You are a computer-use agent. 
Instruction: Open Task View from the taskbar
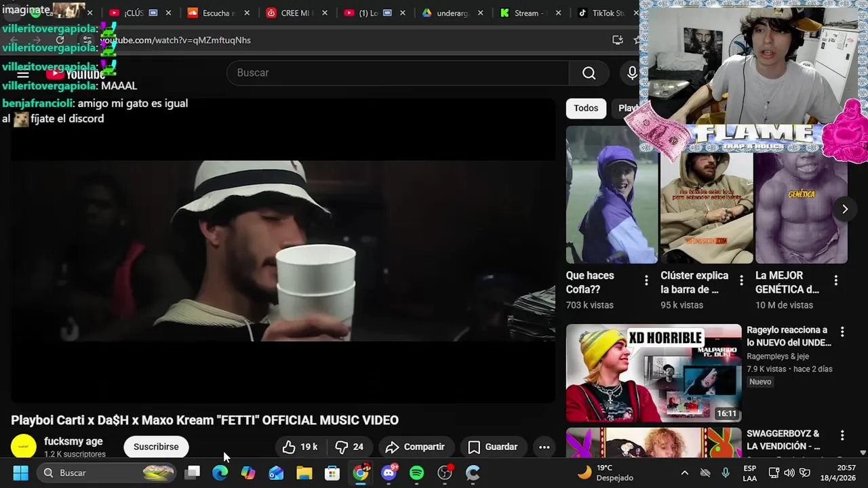[193, 472]
